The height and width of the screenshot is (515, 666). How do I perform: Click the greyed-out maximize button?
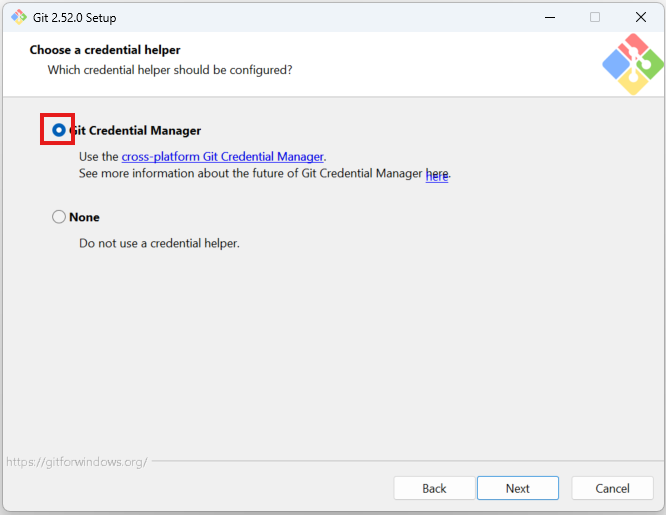[595, 17]
